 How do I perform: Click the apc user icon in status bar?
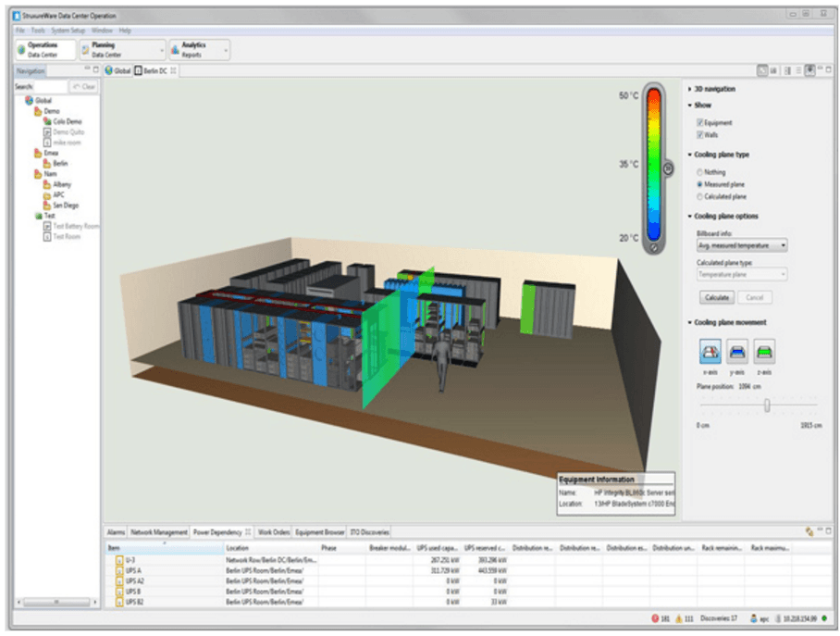(x=754, y=618)
